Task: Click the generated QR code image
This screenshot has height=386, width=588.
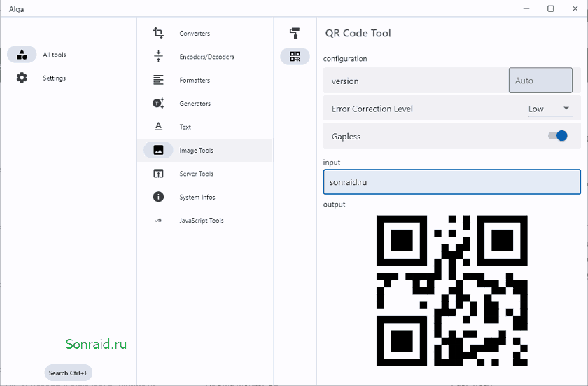Action: tap(452, 291)
